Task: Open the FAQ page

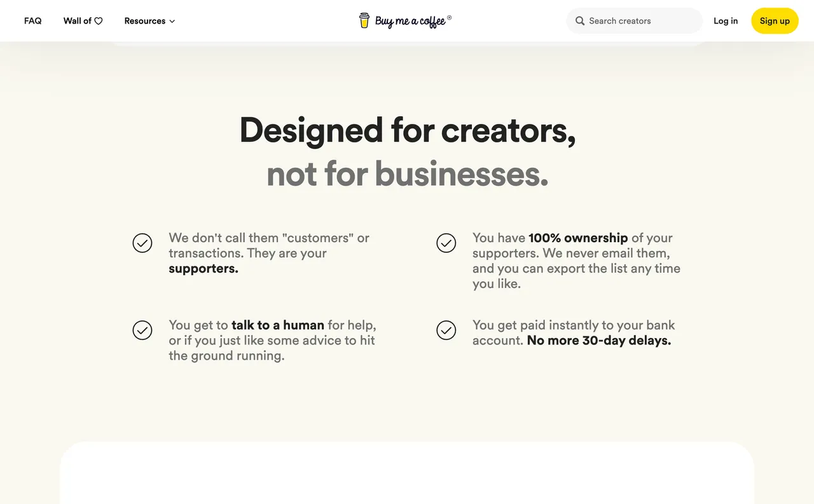Action: [32, 20]
